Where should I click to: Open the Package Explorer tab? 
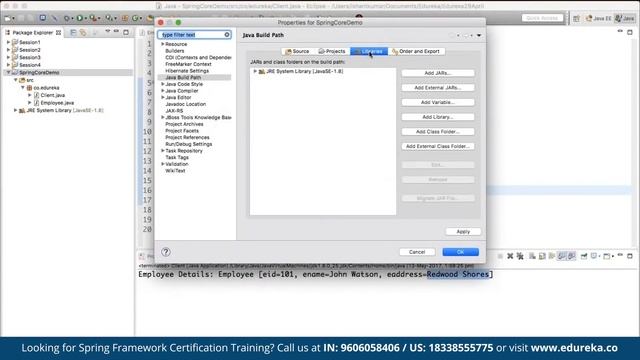pos(33,32)
